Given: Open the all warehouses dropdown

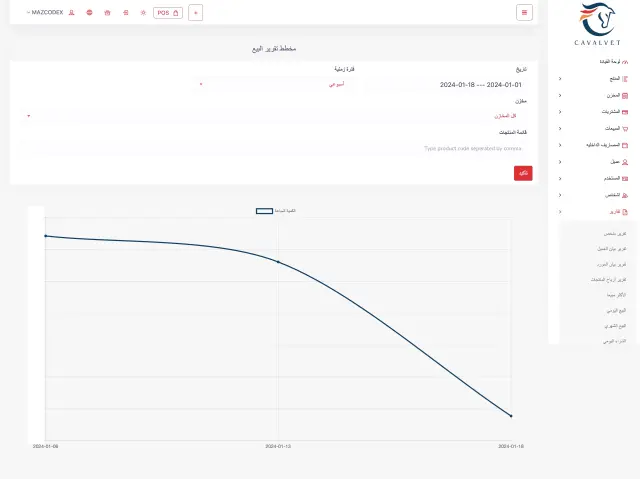Looking at the screenshot, I should click(x=274, y=116).
